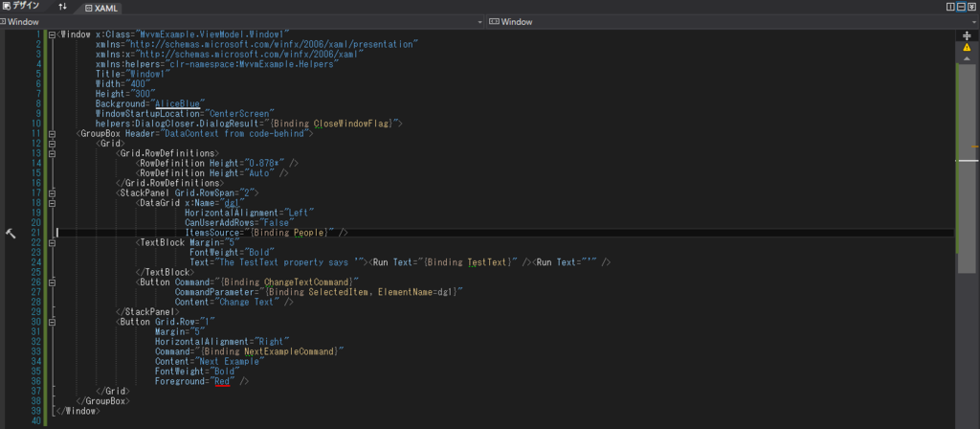Image resolution: width=980 pixels, height=429 pixels.
Task: Collapse the GroupBox element on line 11
Action: (52, 133)
